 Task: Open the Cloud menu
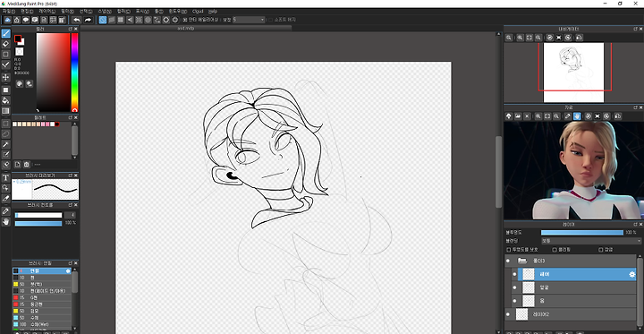[198, 11]
